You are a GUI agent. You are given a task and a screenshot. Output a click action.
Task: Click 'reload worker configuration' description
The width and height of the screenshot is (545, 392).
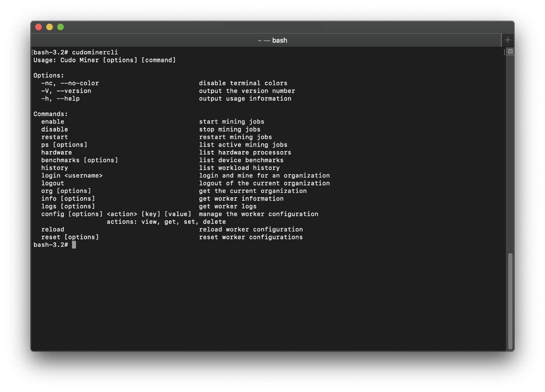coord(251,230)
